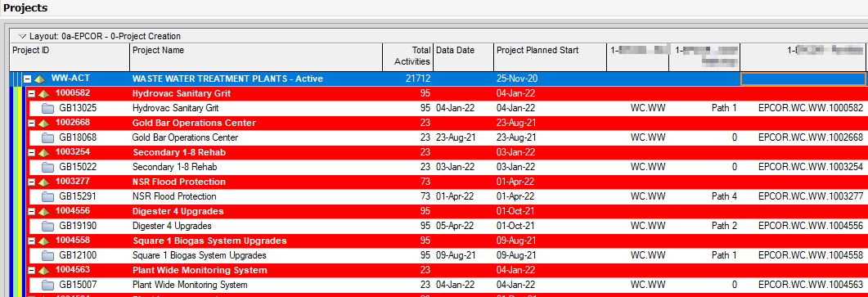The width and height of the screenshot is (868, 297).
Task: Collapse the 1004556 Digester 4 Upgrades node
Action: coord(32,212)
